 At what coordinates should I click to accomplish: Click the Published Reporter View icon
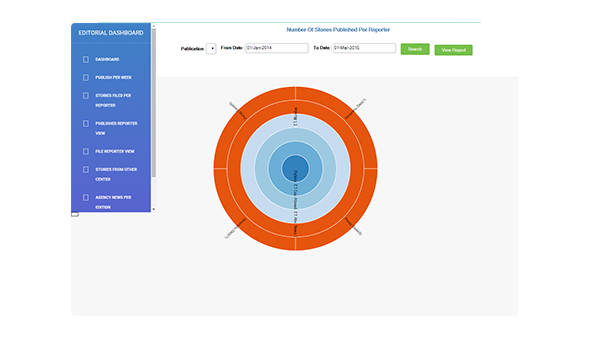(86, 123)
